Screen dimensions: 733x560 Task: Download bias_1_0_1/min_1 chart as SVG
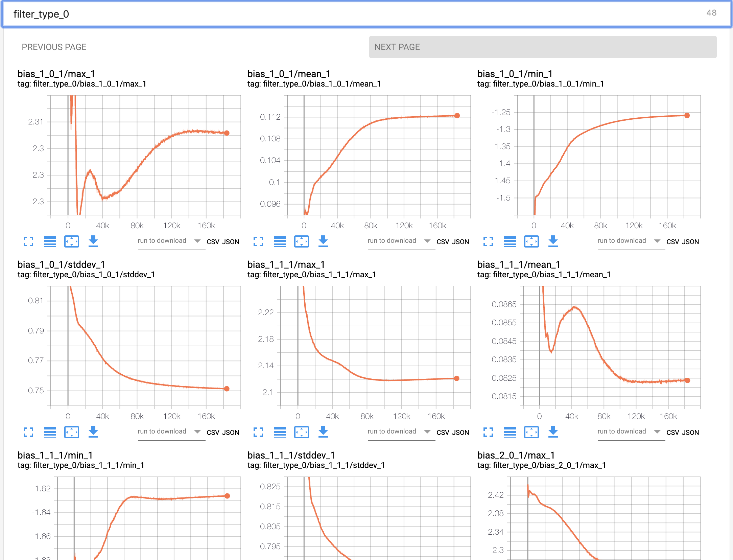pyautogui.click(x=553, y=241)
